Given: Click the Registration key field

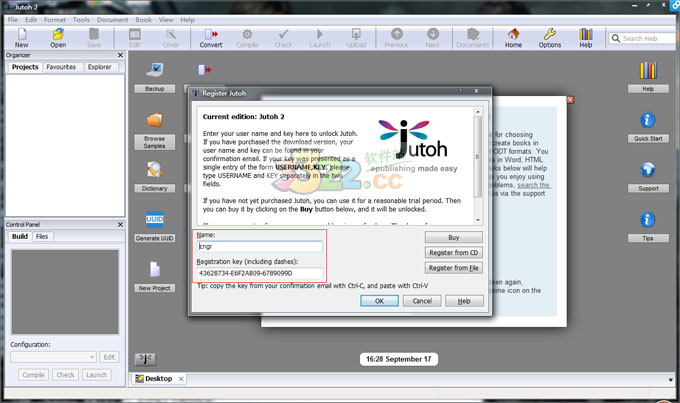Looking at the screenshot, I should (259, 273).
